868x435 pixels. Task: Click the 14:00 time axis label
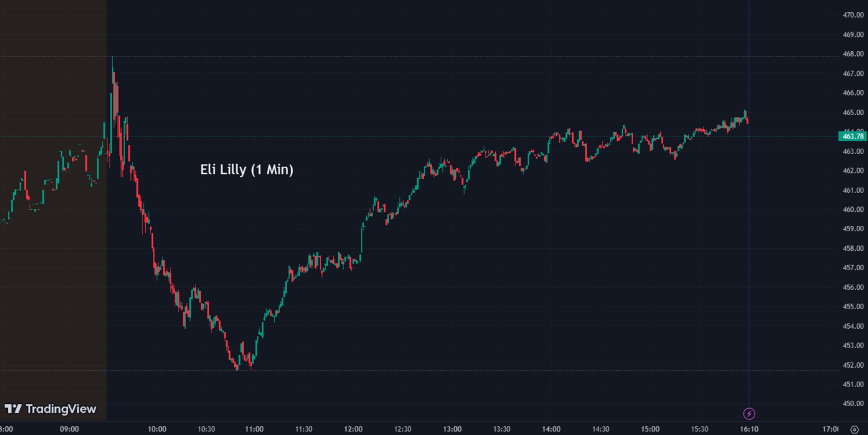[552, 429]
